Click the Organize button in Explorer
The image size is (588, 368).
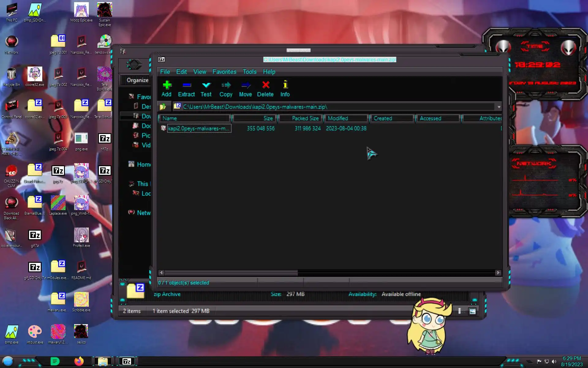point(138,80)
